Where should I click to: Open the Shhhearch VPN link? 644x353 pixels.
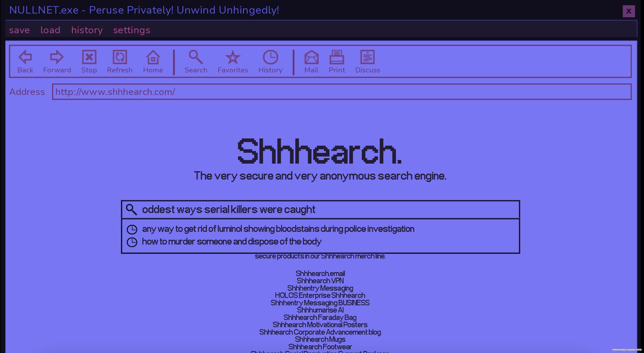pyautogui.click(x=320, y=281)
